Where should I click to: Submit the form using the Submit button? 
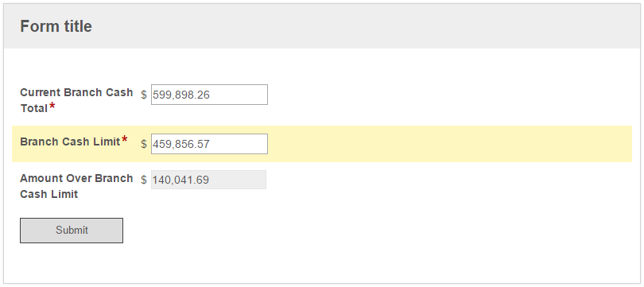coord(72,231)
